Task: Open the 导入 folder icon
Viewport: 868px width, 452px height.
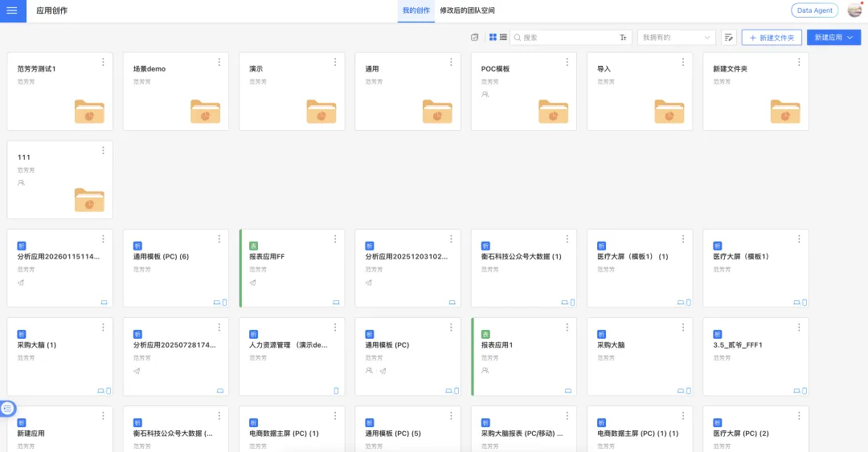Action: coord(669,112)
